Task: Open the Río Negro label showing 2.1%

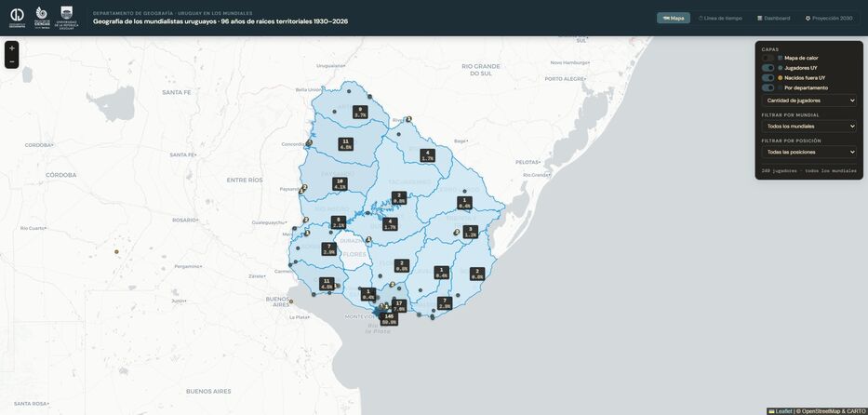Action: point(339,222)
